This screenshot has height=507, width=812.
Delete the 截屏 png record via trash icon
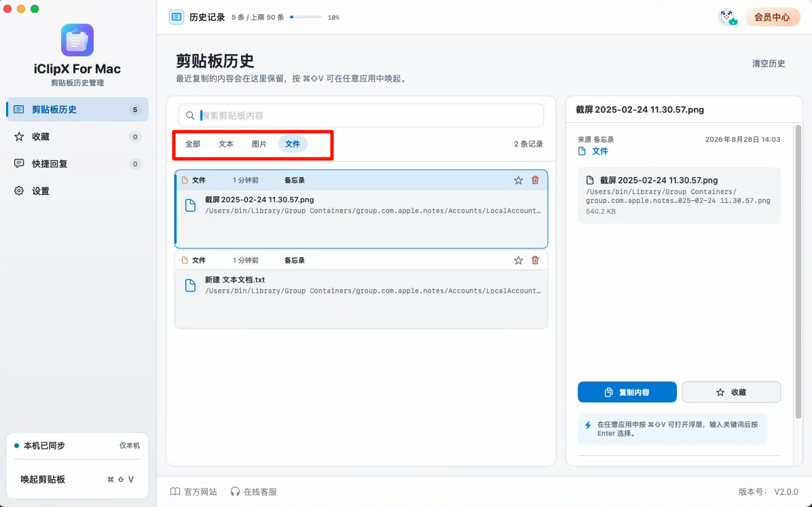[535, 181]
